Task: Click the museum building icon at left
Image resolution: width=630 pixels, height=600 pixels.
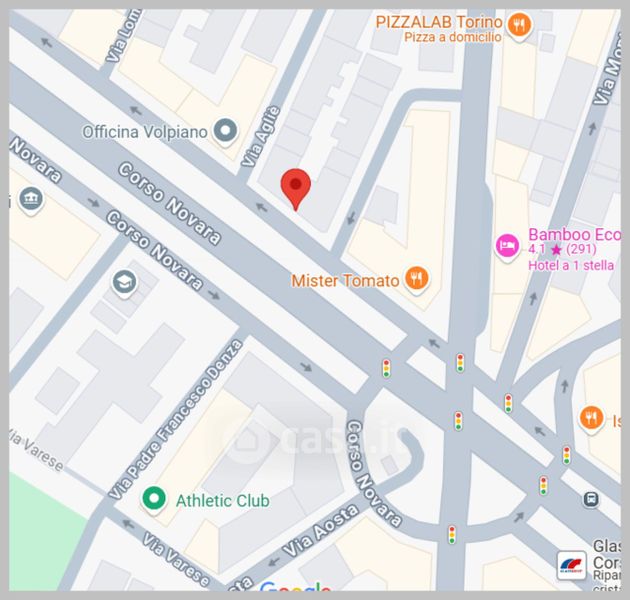Action: pos(31,200)
